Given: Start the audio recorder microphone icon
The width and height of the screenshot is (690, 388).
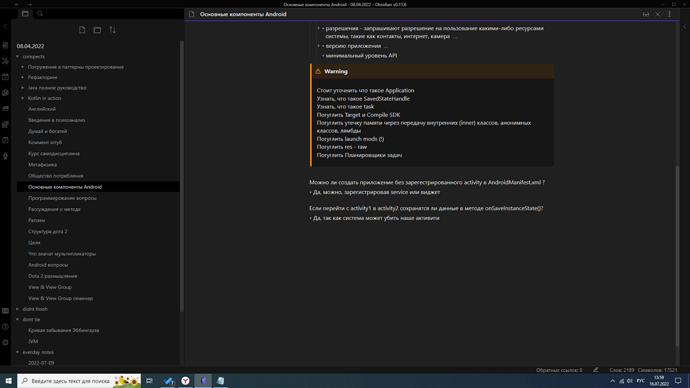Looking at the screenshot, I should click(5, 156).
